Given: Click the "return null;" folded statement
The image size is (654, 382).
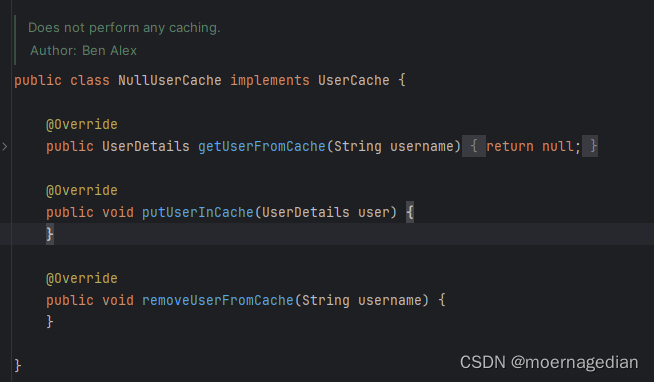Looking at the screenshot, I should click(533, 146).
